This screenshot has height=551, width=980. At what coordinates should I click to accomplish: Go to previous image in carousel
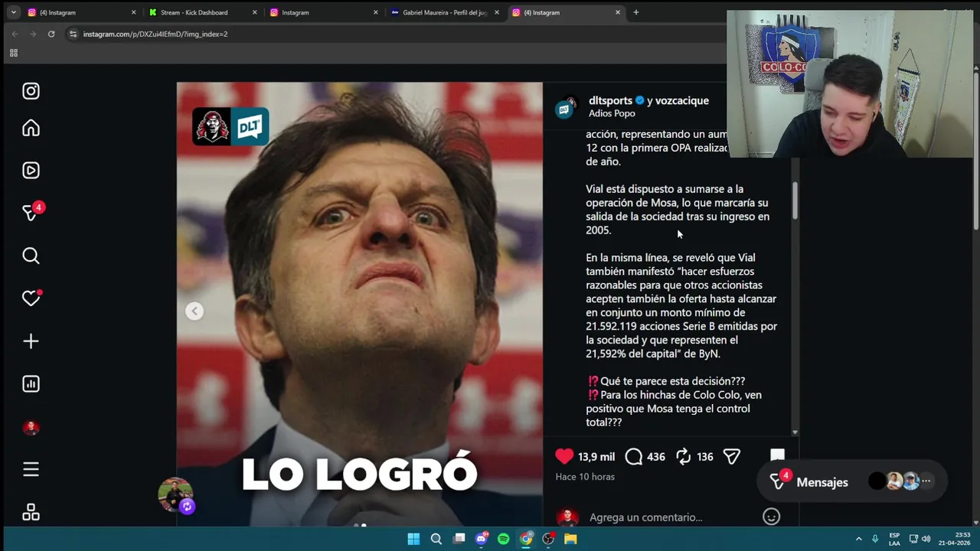pos(194,311)
